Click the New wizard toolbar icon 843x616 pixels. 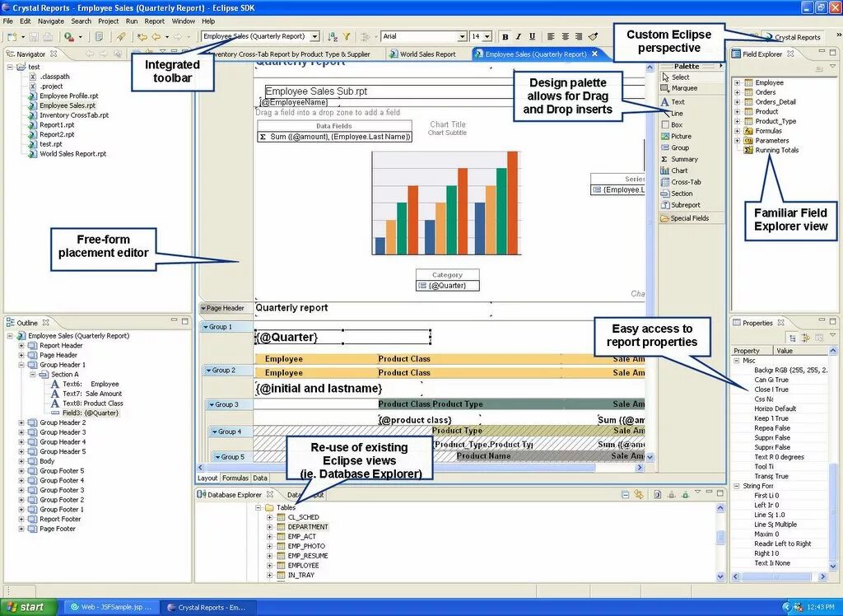pos(12,36)
